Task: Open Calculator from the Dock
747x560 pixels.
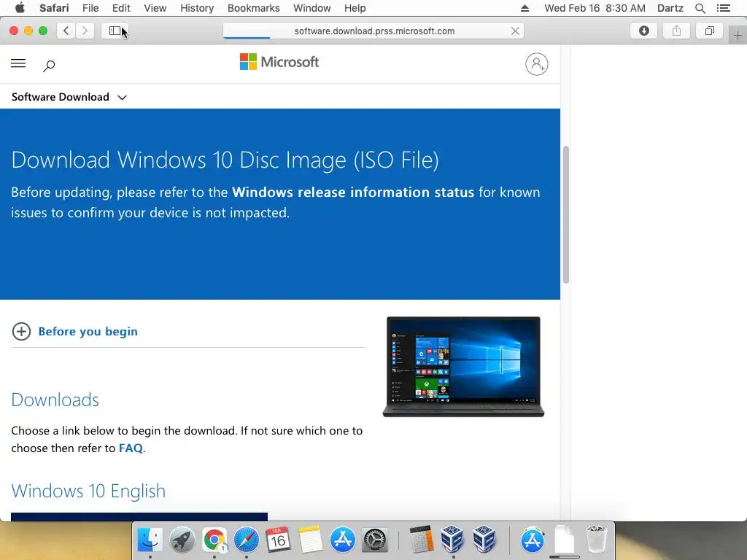Action: pos(421,540)
